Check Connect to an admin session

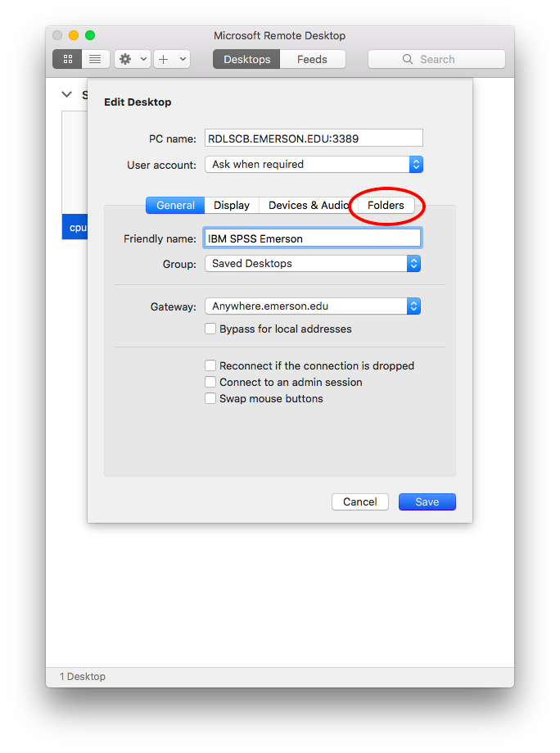coord(210,383)
